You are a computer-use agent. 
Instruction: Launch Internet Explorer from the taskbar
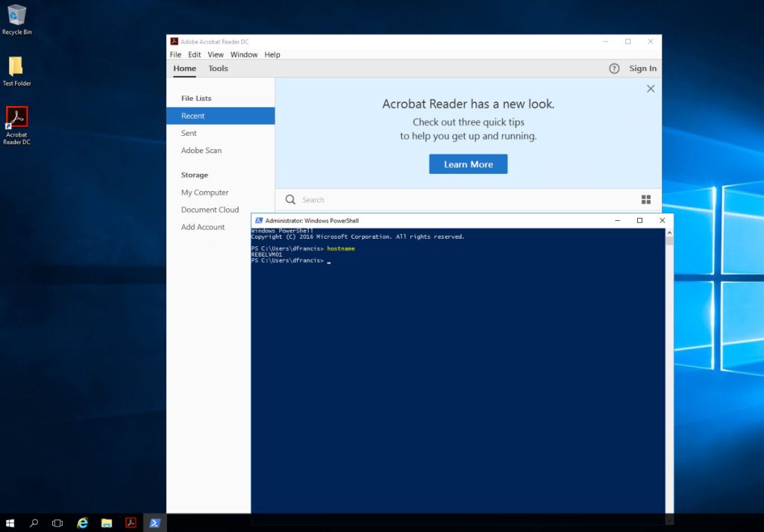pyautogui.click(x=82, y=523)
